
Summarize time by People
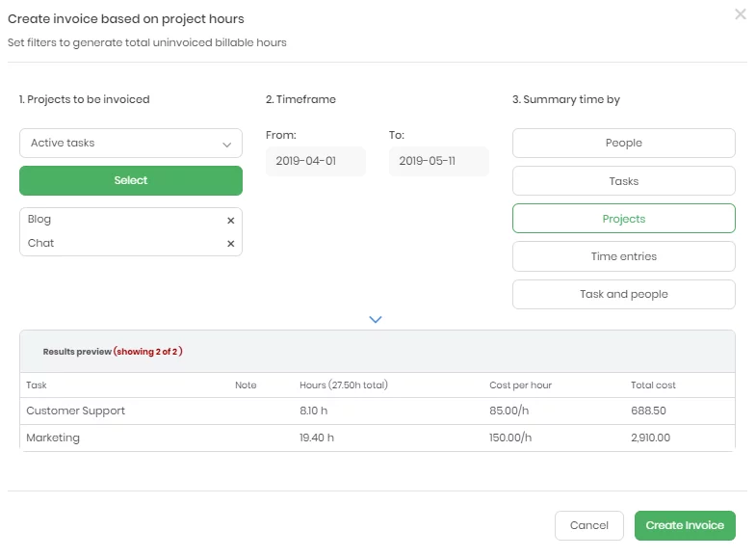click(x=623, y=143)
